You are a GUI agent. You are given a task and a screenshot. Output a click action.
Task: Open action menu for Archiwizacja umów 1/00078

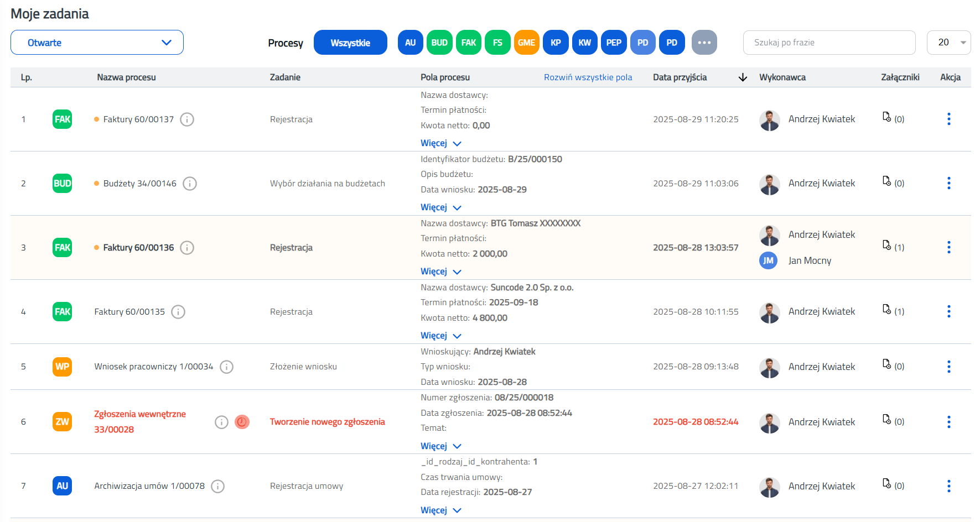[x=948, y=486]
